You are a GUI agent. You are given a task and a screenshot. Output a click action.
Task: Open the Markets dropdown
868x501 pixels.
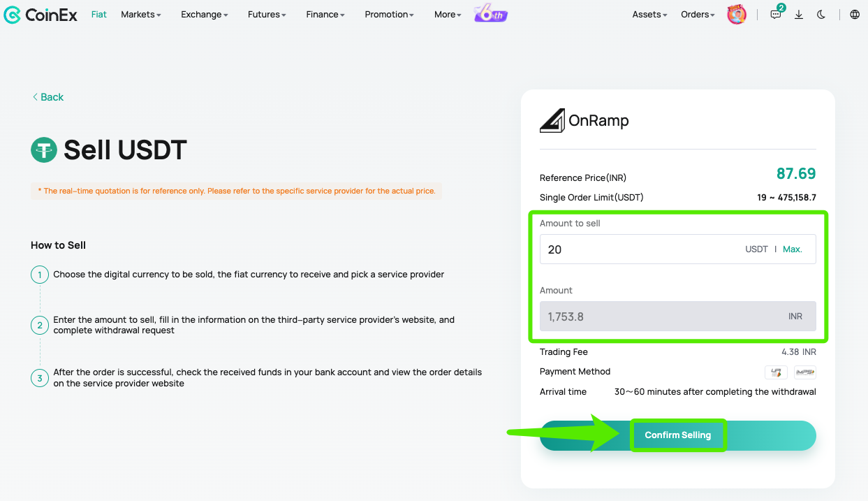[140, 14]
